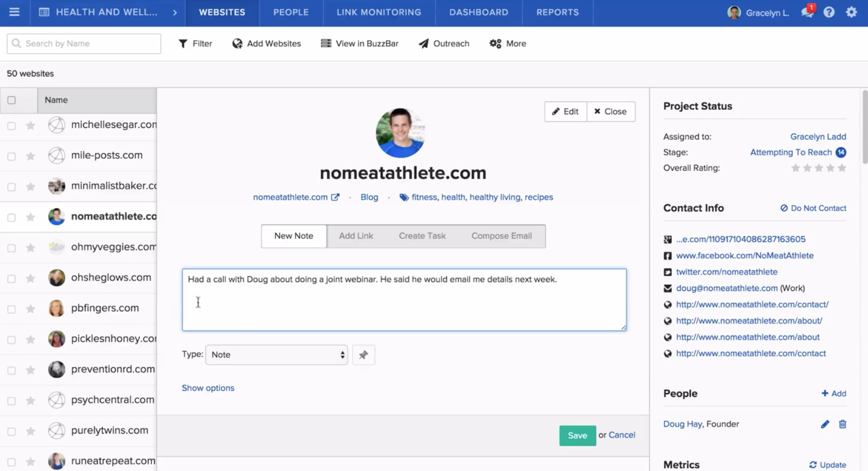Cancel the note entry
The height and width of the screenshot is (471, 868).
622,435
